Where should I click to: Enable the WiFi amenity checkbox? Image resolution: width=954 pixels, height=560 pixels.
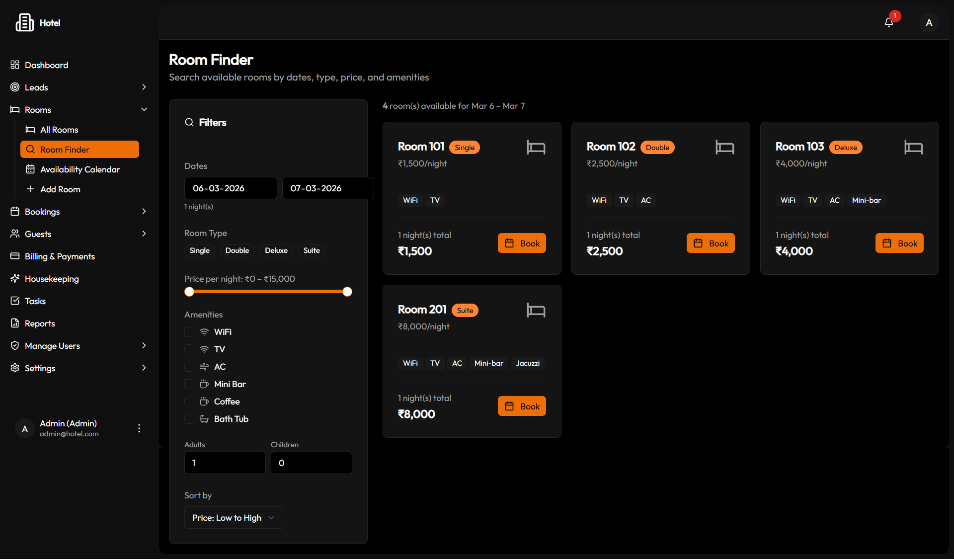tap(189, 332)
